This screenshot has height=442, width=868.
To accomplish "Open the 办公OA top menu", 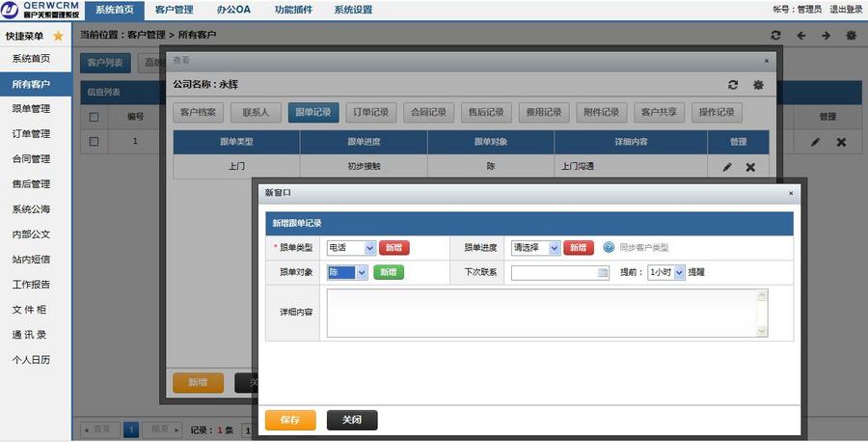I will (233, 10).
